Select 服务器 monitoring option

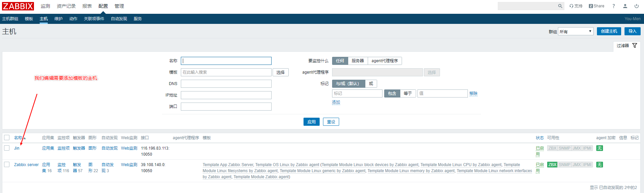358,61
